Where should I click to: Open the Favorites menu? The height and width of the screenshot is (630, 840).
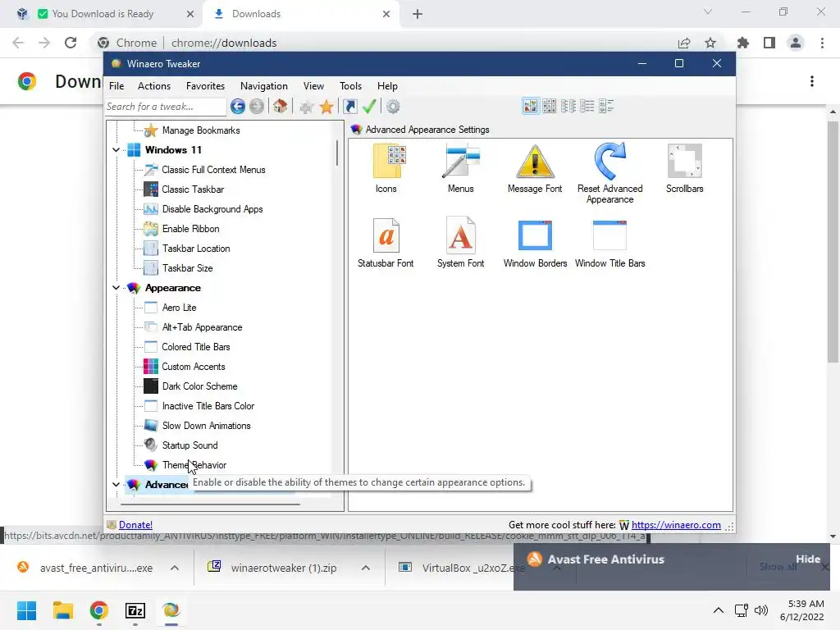click(x=206, y=86)
